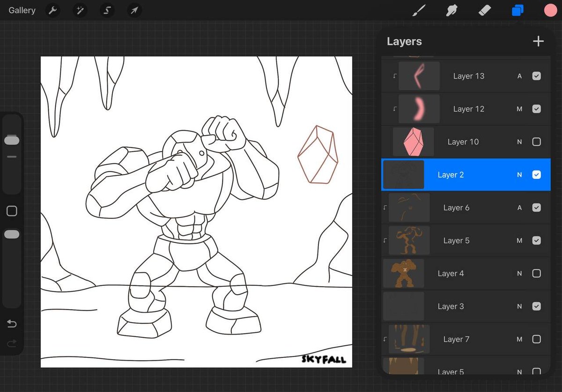Click the brush size slider handle

[x=12, y=140]
